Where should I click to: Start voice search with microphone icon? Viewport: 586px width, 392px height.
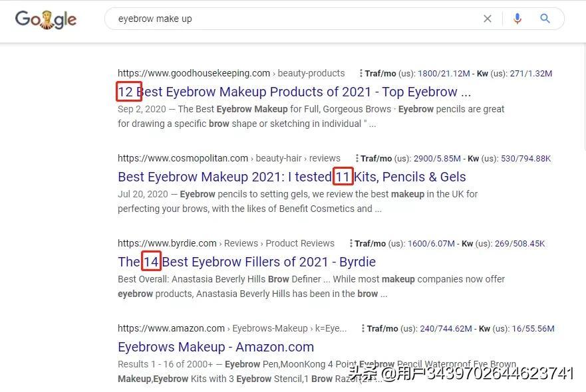(517, 19)
